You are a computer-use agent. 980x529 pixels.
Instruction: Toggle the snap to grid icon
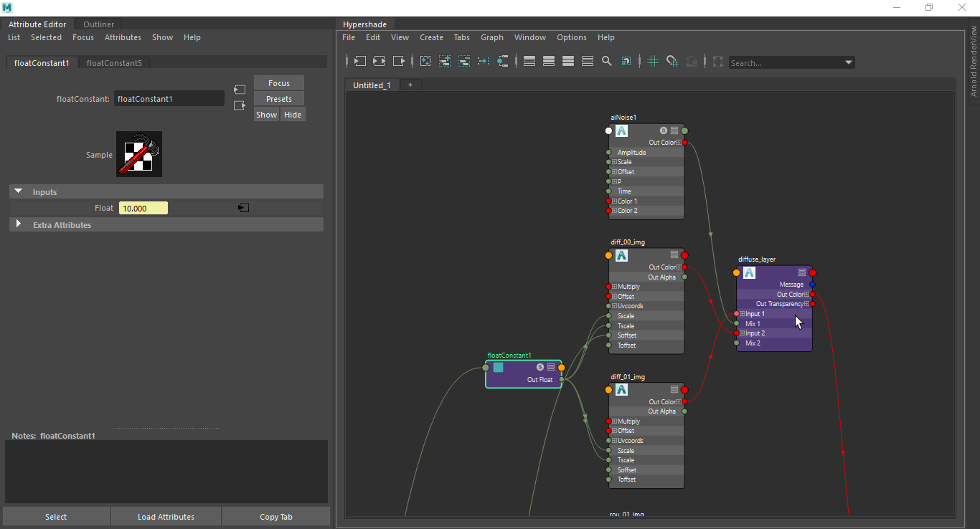tap(672, 62)
